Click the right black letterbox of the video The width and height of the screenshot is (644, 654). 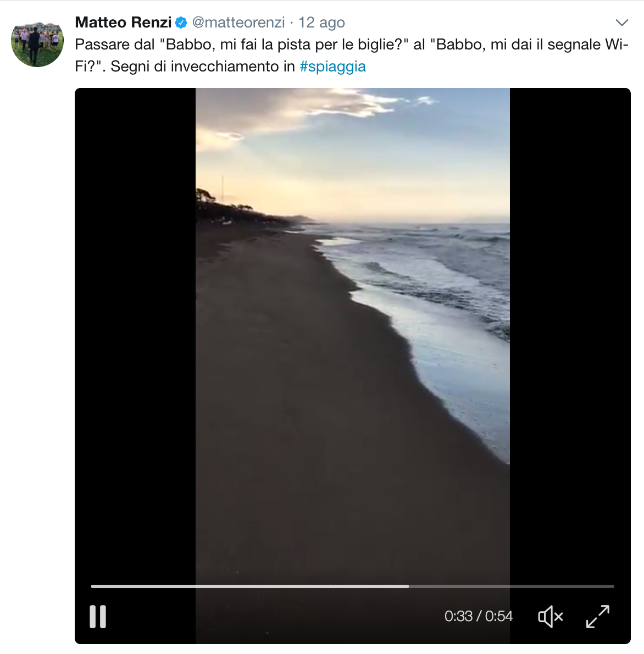570,334
